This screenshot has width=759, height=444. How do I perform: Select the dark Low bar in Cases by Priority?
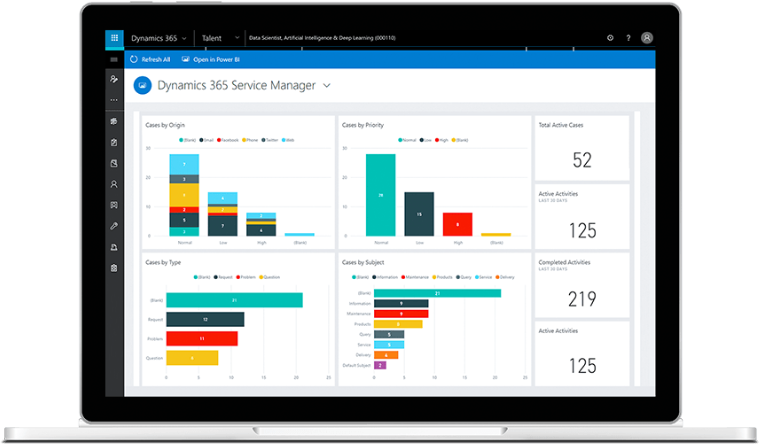tap(419, 214)
